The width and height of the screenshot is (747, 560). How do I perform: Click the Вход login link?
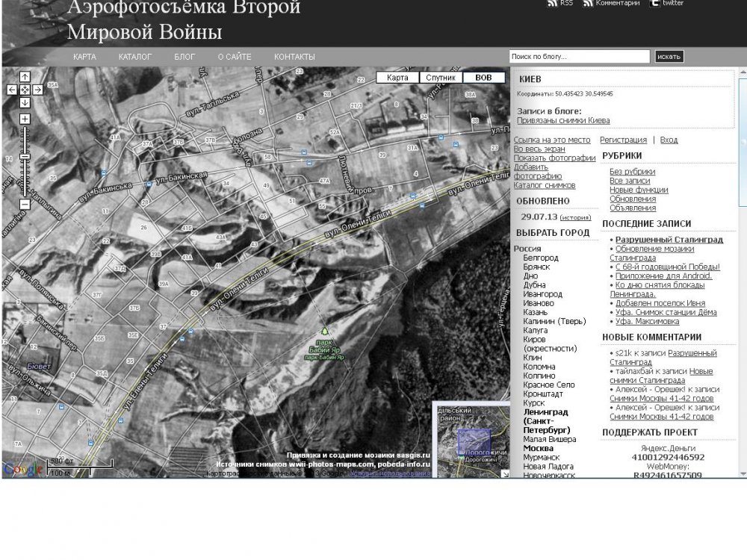(x=669, y=140)
